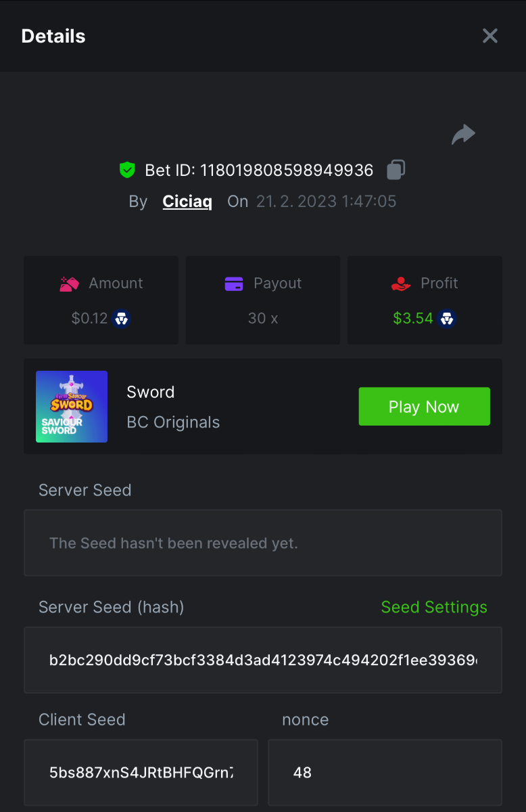Image resolution: width=526 pixels, height=812 pixels.
Task: Click the nonce field showing 48
Action: tap(385, 772)
